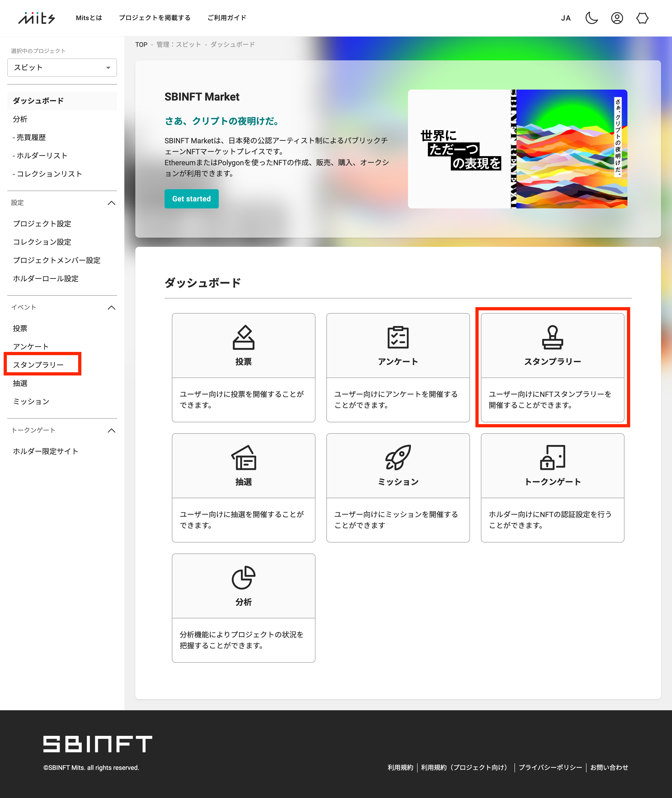Viewport: 672px width, 798px height.
Task: Open プロジェクト設定 in sidebar
Action: point(42,224)
